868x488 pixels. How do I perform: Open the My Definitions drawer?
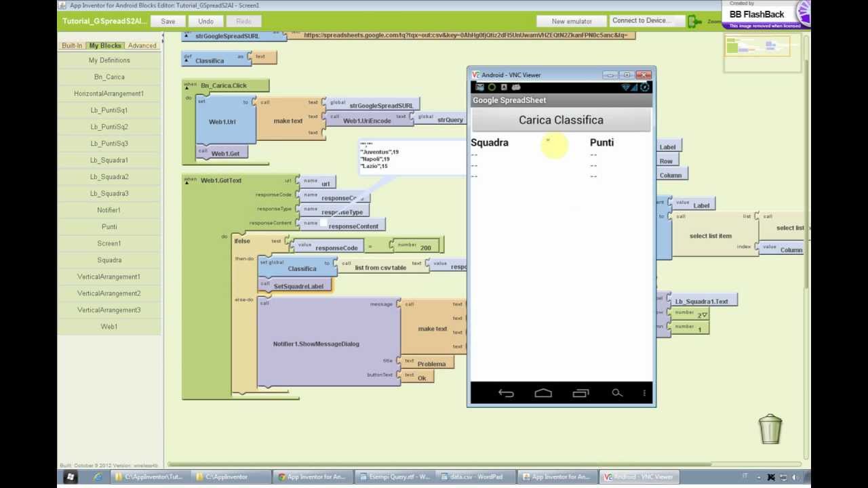(x=109, y=60)
